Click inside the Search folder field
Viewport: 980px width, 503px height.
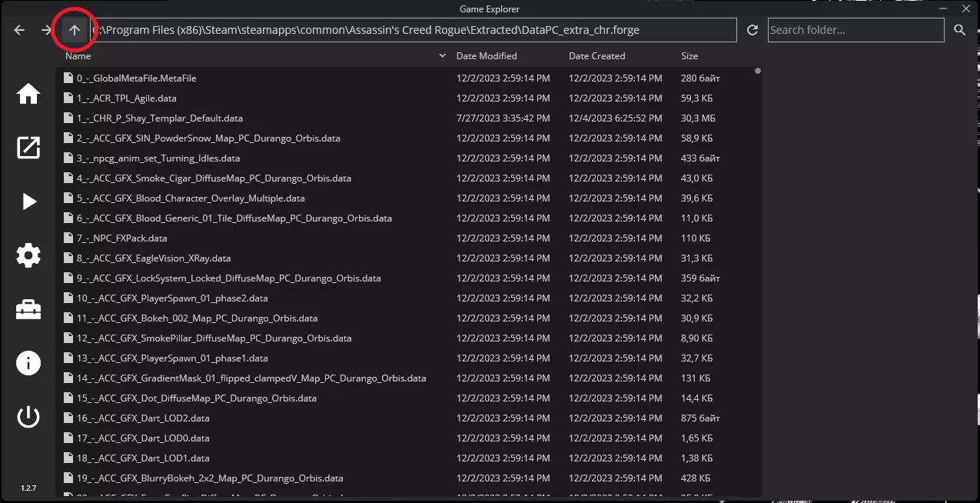click(855, 30)
